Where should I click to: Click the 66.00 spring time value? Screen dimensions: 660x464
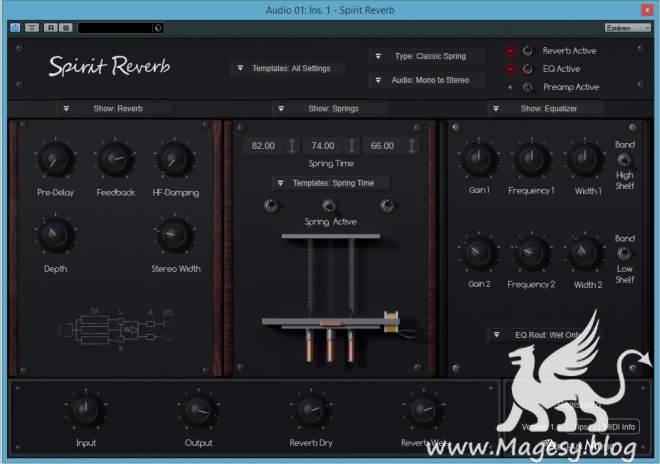382,146
